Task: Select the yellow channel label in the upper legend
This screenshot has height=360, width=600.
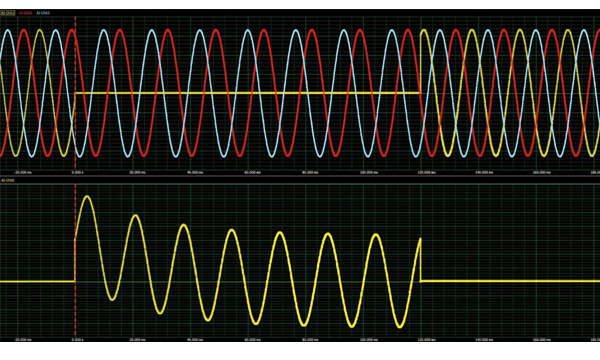Action: click(8, 13)
